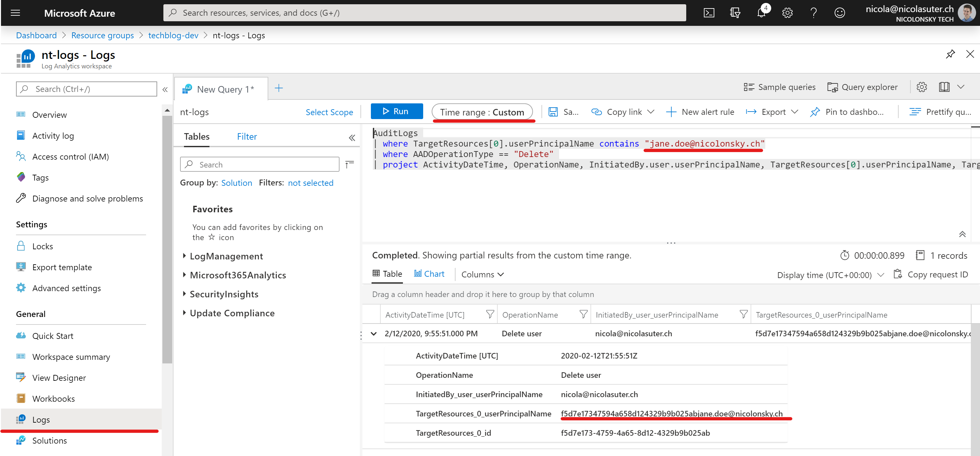The height and width of the screenshot is (456, 980).
Task: Click Filters not selected link
Action: tap(310, 183)
